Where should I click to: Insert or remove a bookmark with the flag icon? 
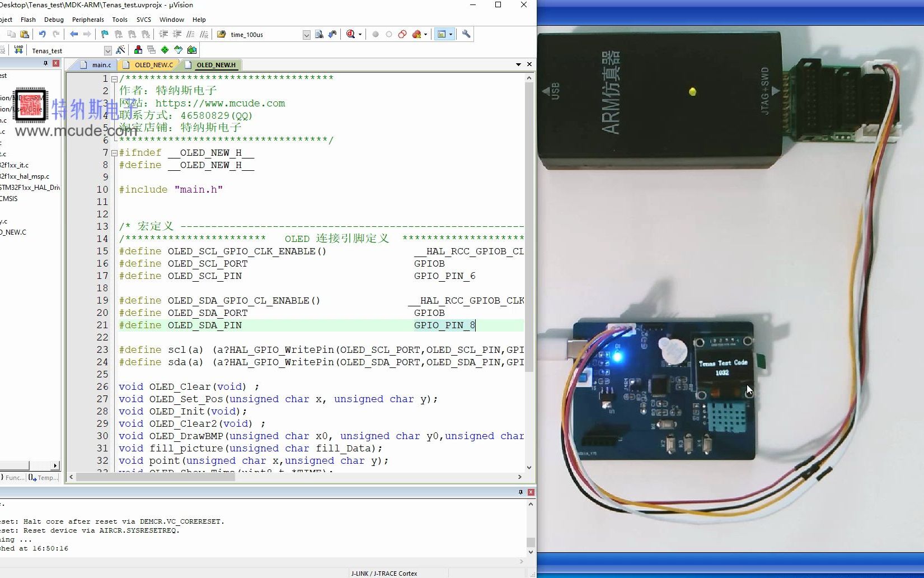click(x=105, y=34)
